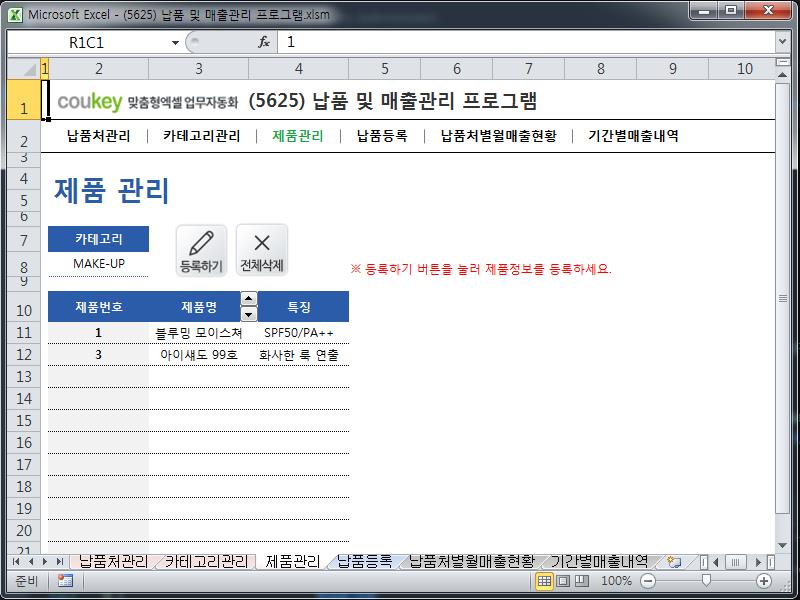Select the 제품관리 sheet tab

(x=293, y=562)
